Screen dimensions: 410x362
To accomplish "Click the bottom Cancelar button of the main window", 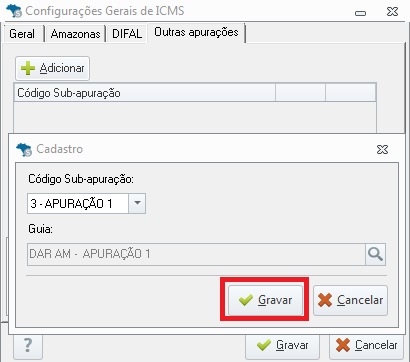I will pos(366,345).
